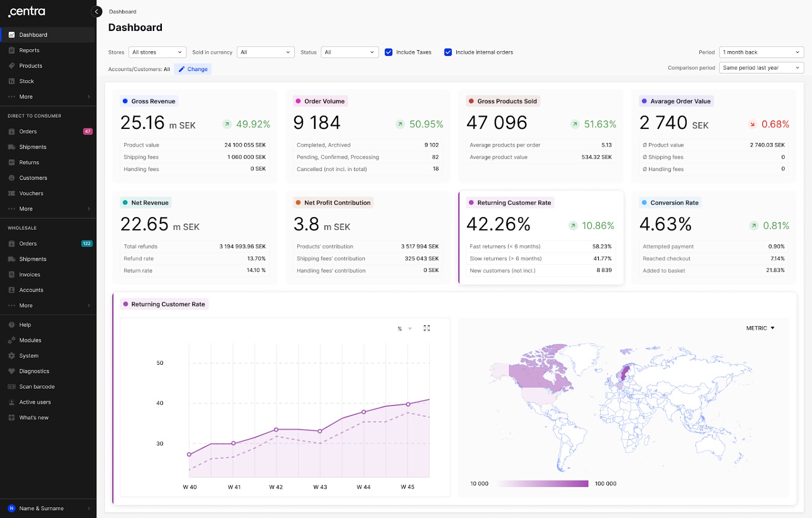Open the map METRIC dropdown

pyautogui.click(x=760, y=328)
